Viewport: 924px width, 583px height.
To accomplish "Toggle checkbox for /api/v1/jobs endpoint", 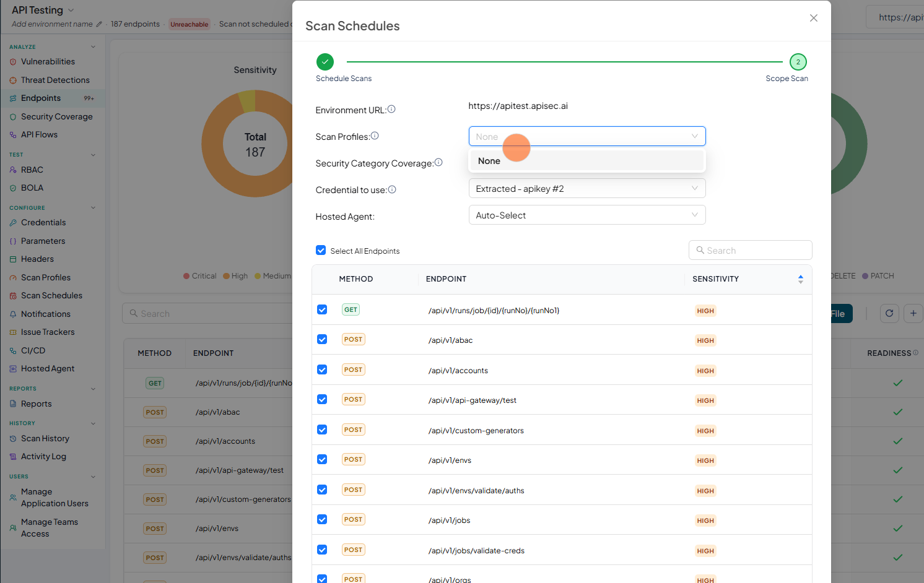I will (x=322, y=519).
